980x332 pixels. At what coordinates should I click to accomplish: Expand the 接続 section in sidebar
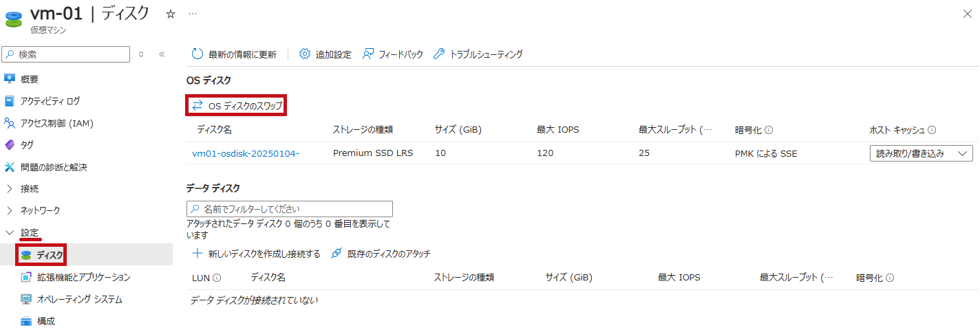(x=10, y=188)
